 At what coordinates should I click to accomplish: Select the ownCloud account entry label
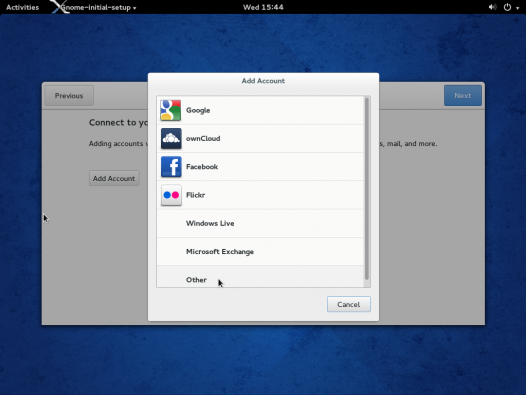pos(203,138)
